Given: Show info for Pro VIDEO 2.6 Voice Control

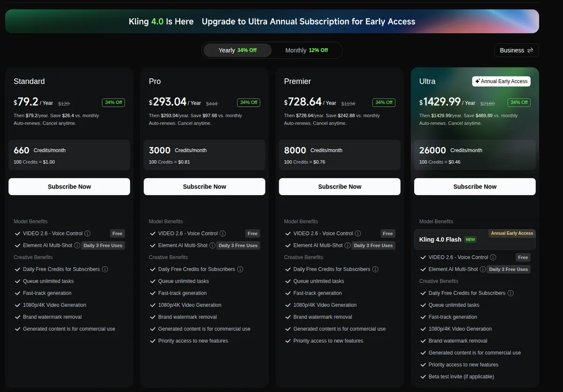Looking at the screenshot, I should click(223, 234).
